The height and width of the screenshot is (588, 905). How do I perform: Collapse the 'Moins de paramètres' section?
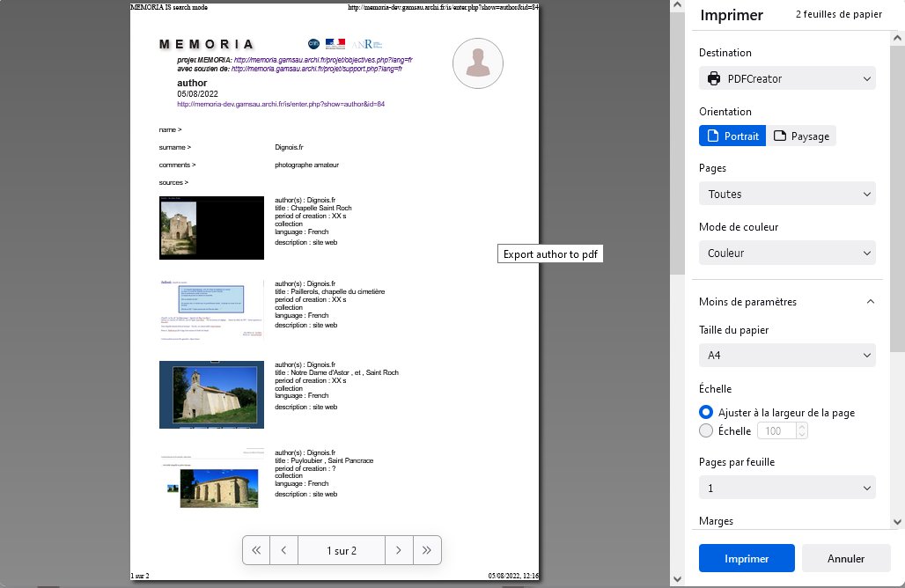coord(787,301)
